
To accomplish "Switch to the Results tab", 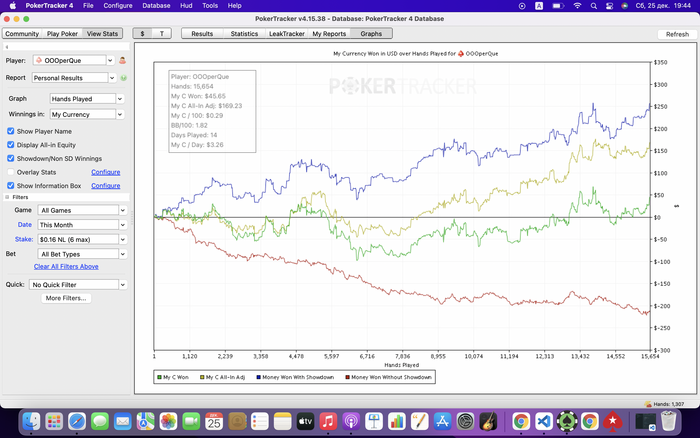I will (x=202, y=33).
